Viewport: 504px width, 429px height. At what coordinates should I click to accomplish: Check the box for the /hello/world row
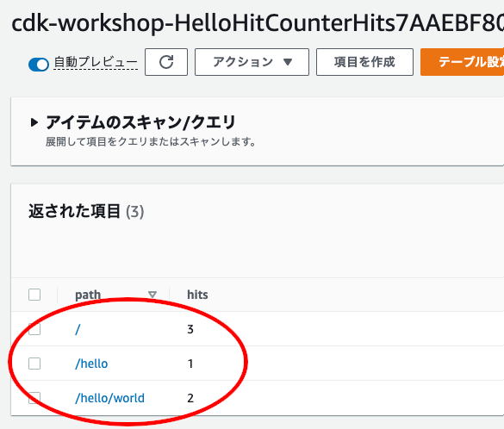[x=34, y=398]
